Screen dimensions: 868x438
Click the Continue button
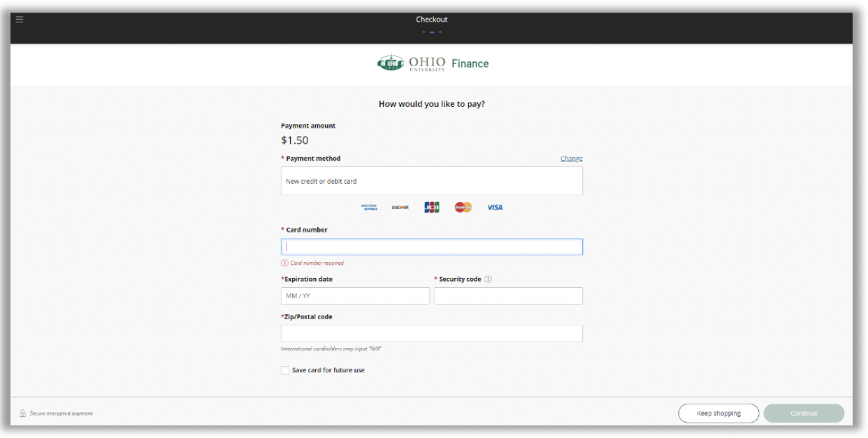[x=804, y=414]
